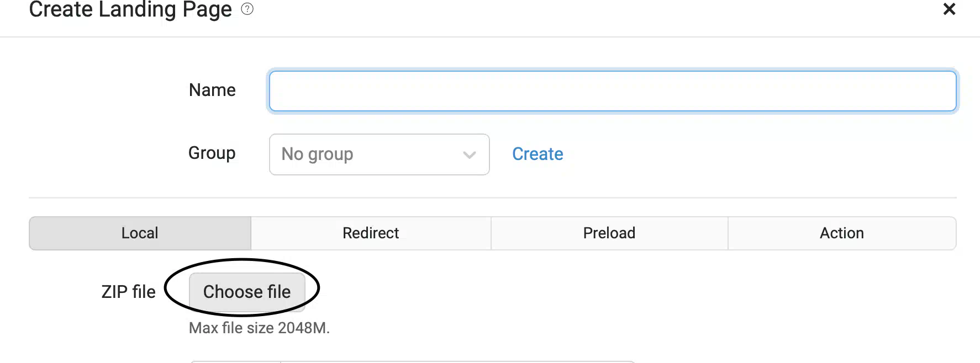The width and height of the screenshot is (980, 363).
Task: Go to the Action tab
Action: coord(842,233)
